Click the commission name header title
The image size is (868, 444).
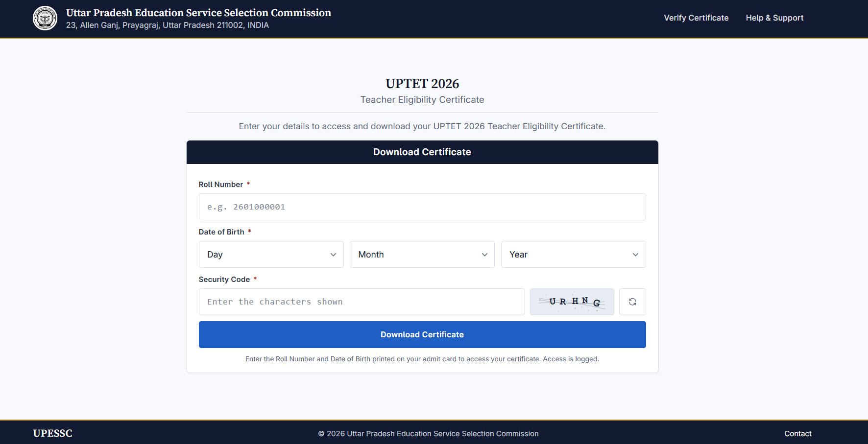coord(198,13)
